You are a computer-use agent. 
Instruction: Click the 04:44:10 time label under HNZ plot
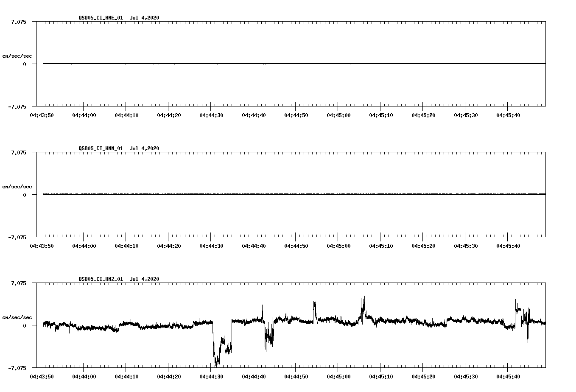126,376
